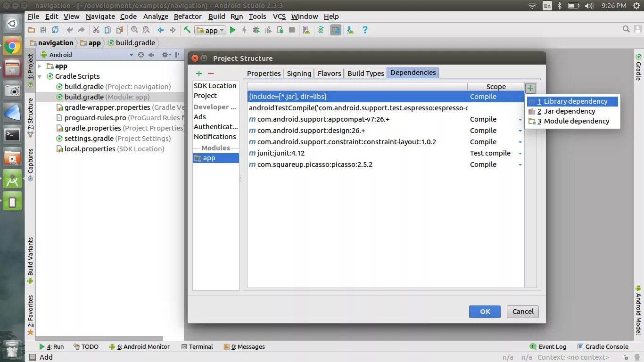The width and height of the screenshot is (644, 362).
Task: Click the Find magnifier icon
Action: coord(134,30)
